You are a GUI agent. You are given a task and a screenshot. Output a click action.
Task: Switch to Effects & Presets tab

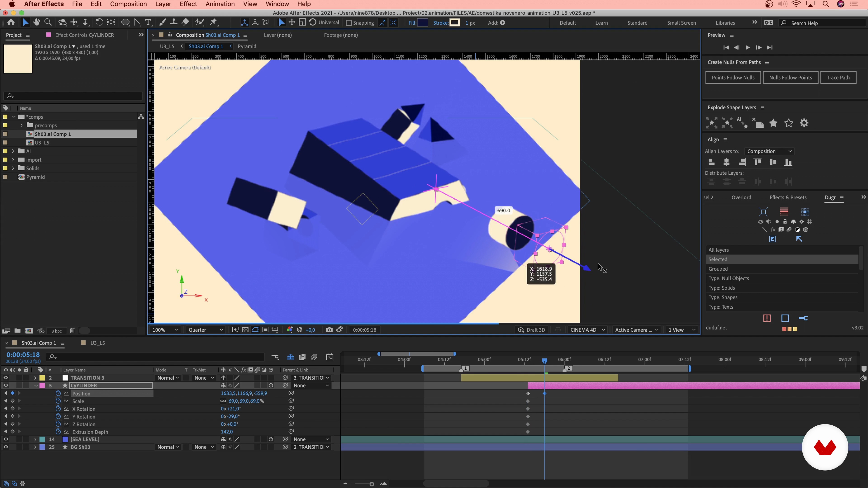pos(788,197)
